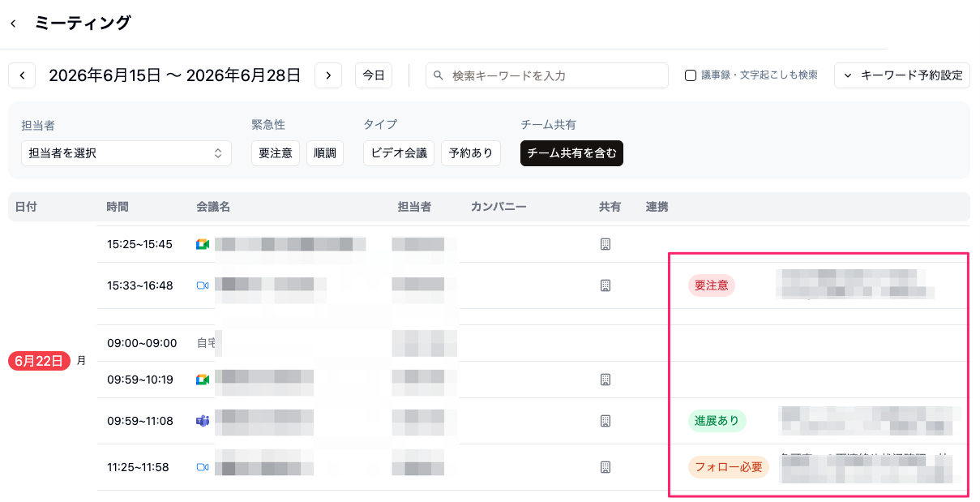Click the Google Meet icon at 15:25~15:45

[x=203, y=244]
